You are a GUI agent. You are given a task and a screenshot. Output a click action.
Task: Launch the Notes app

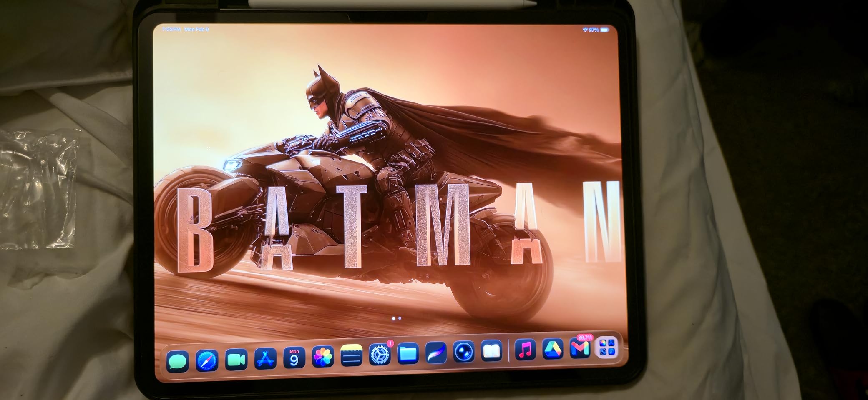(351, 356)
